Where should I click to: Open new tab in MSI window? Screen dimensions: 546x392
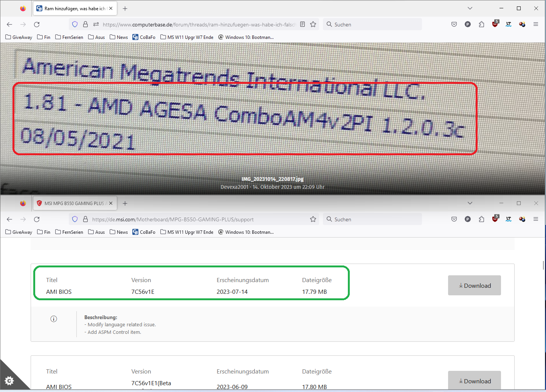tap(125, 203)
